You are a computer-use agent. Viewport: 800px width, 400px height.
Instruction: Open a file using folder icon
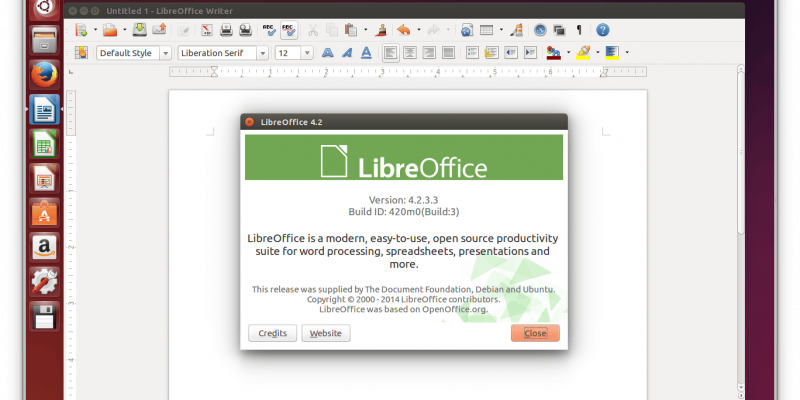pyautogui.click(x=110, y=30)
